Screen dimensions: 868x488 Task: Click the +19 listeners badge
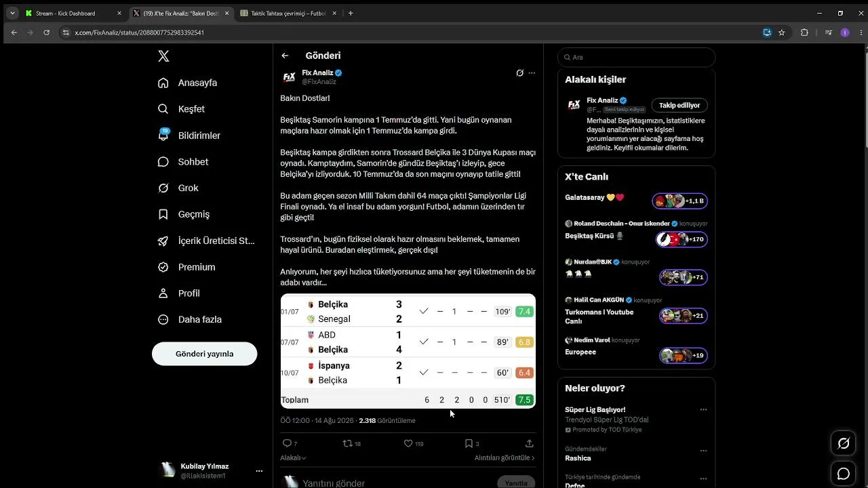click(x=684, y=355)
